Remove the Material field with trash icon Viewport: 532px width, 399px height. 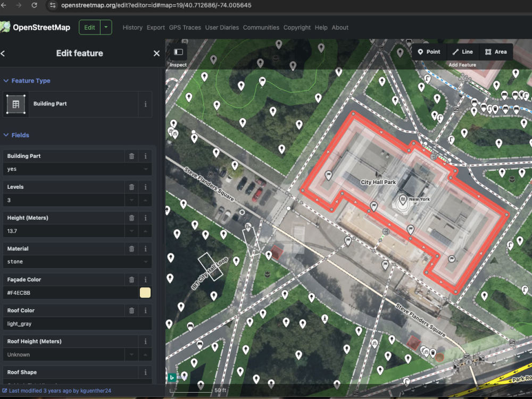click(131, 248)
